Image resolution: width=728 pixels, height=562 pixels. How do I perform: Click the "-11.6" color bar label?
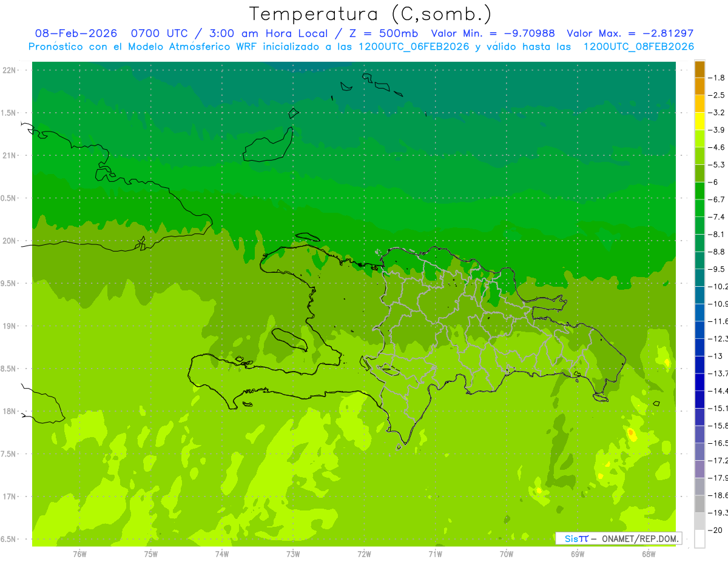point(719,321)
